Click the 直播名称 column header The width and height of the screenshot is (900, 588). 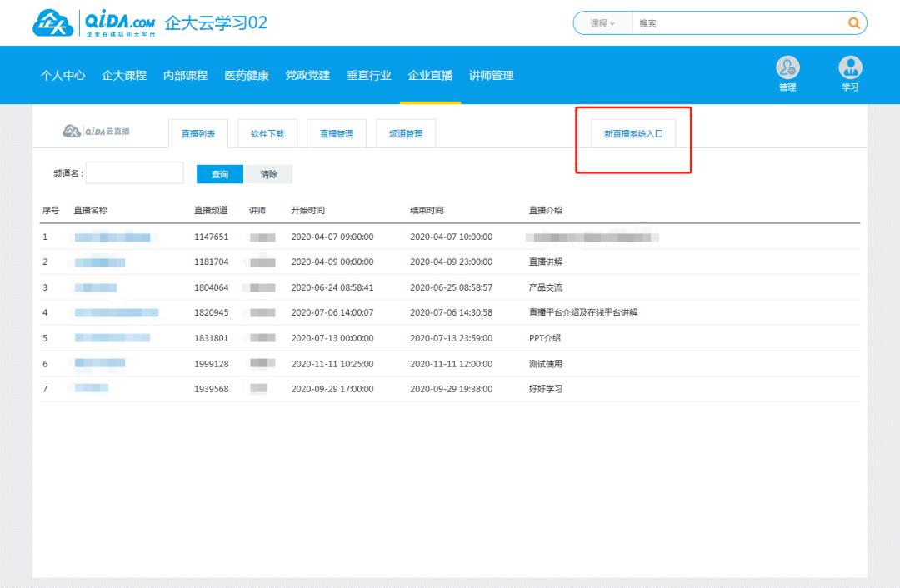point(90,211)
